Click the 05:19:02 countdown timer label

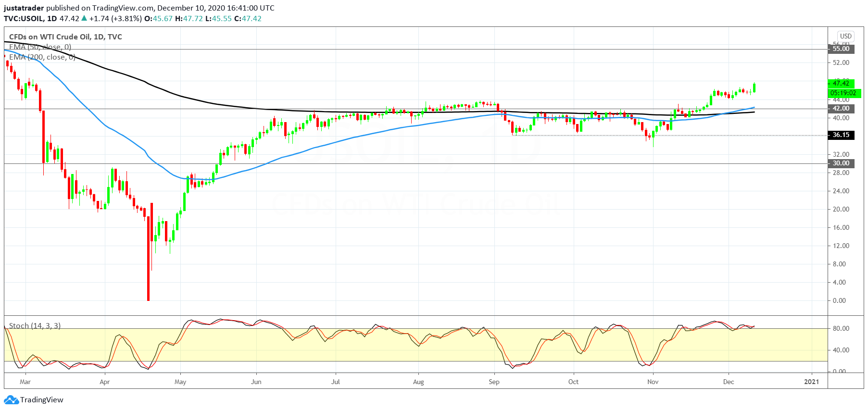(843, 93)
